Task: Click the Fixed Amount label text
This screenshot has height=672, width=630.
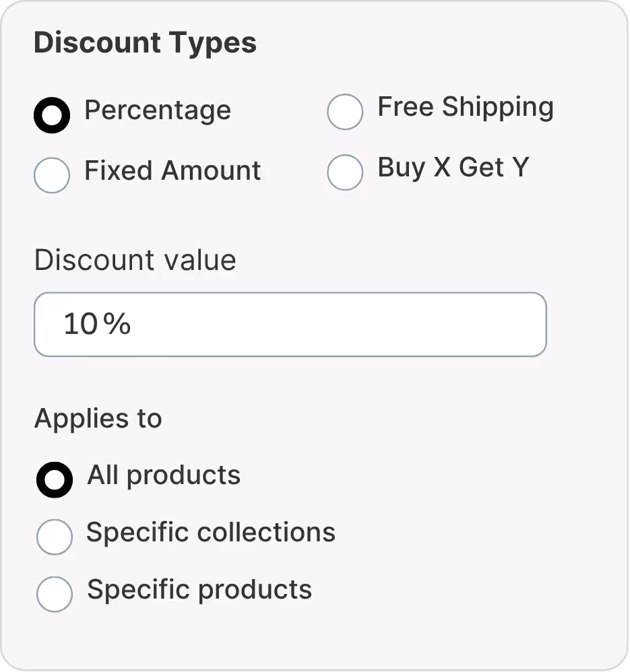Action: 172,171
